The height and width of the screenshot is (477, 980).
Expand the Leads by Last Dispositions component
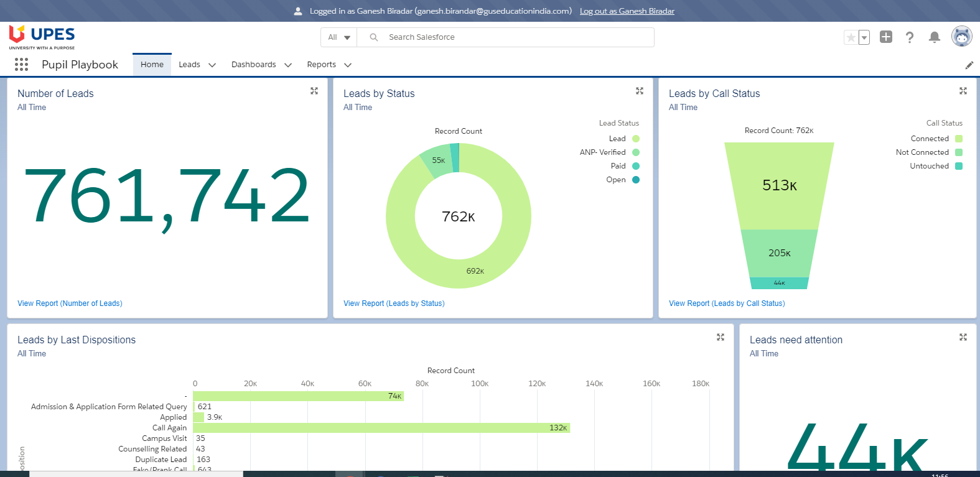coord(720,337)
